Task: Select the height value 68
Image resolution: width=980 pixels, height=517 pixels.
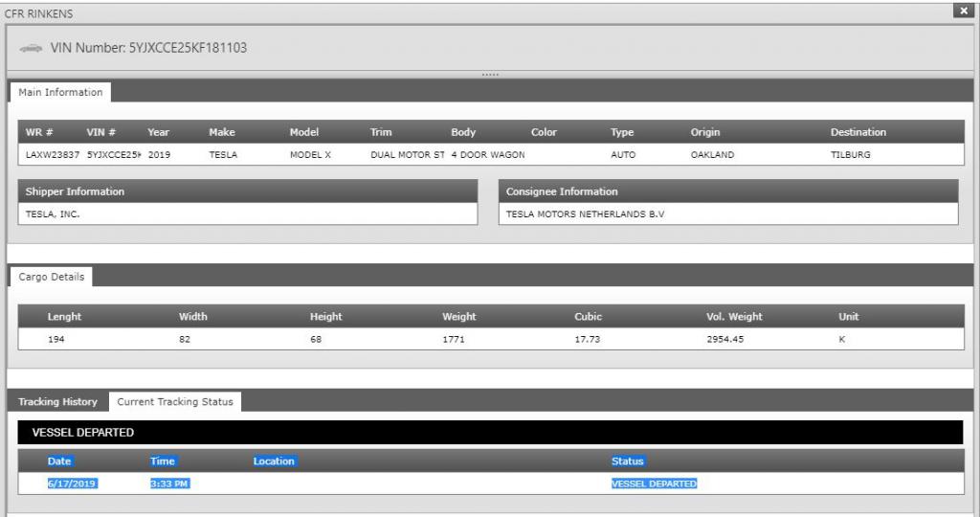Action: 316,339
